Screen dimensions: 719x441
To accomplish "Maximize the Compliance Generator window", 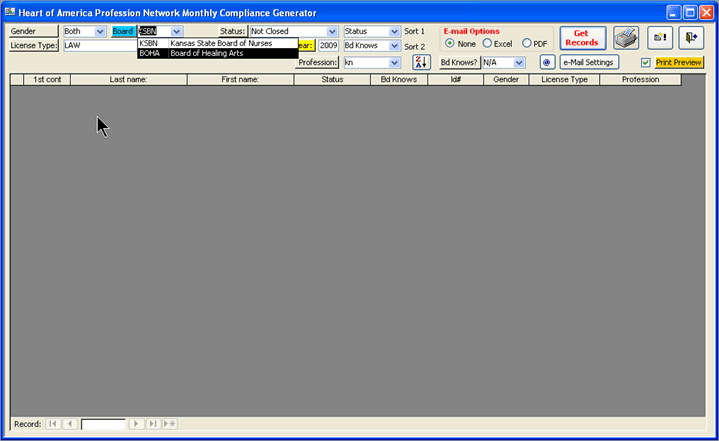I will click(690, 12).
